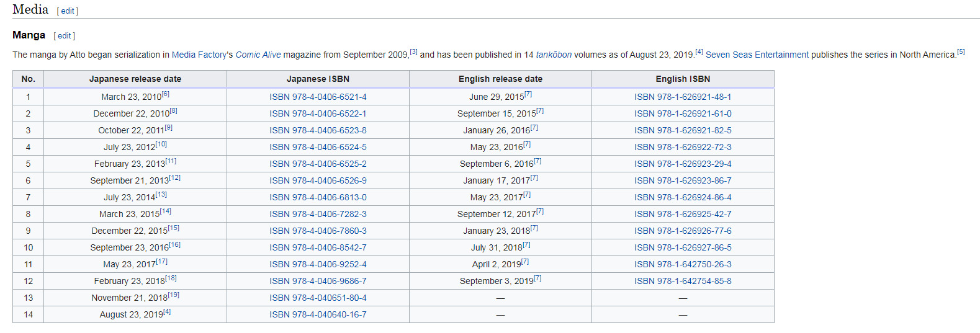Open ISBN 978-1-626921-48-1 link

pyautogui.click(x=683, y=97)
